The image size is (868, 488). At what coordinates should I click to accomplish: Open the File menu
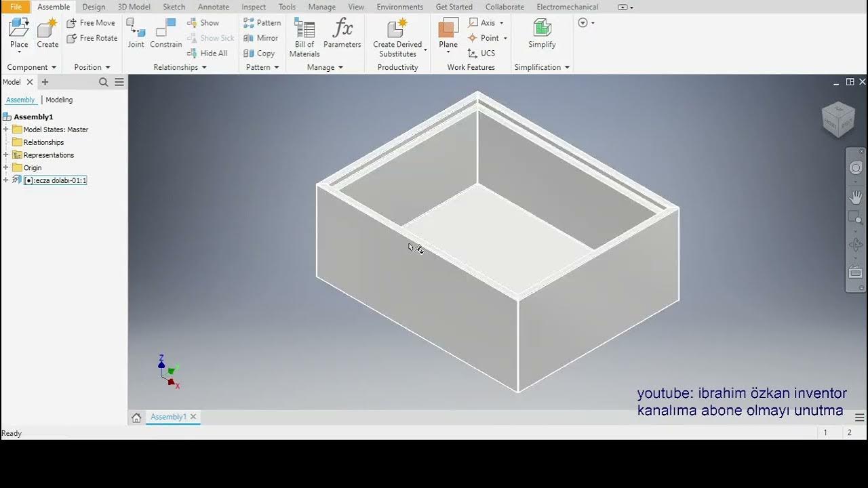(16, 7)
